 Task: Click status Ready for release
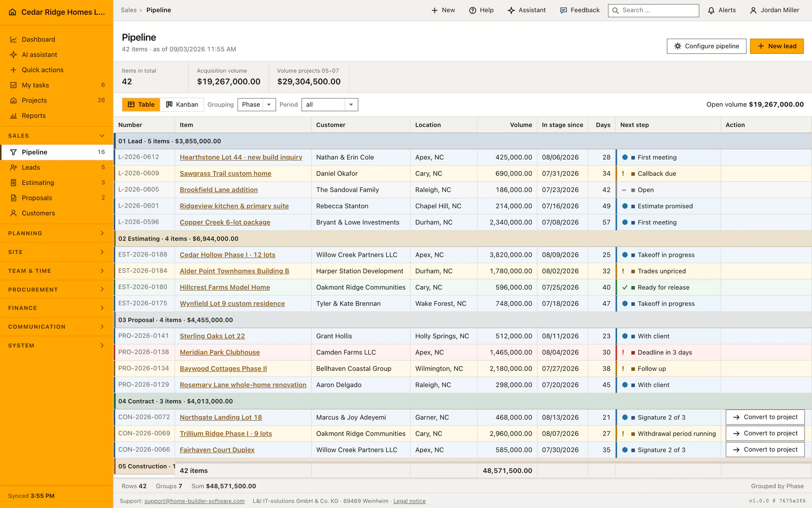[x=663, y=288]
